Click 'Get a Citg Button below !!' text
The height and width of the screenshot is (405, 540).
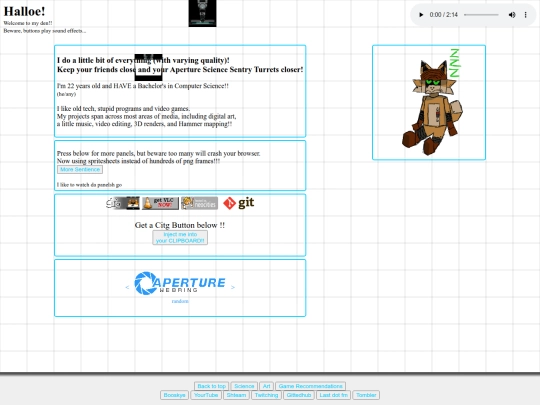point(180,225)
